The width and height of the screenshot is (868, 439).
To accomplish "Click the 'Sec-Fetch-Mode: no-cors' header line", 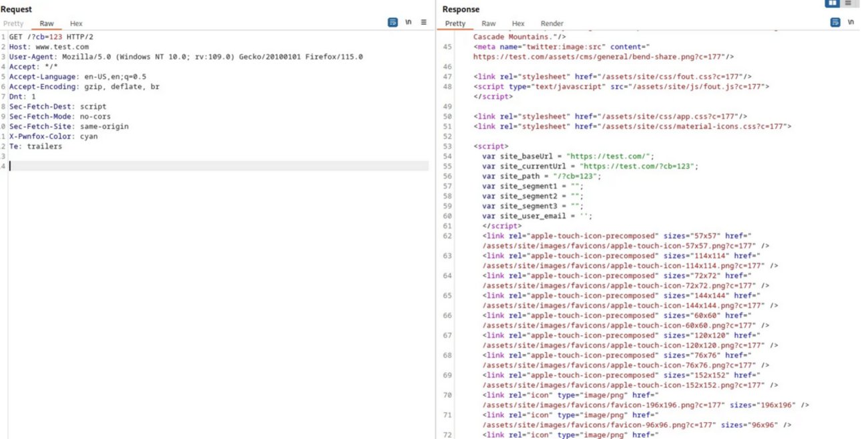I will [x=60, y=116].
